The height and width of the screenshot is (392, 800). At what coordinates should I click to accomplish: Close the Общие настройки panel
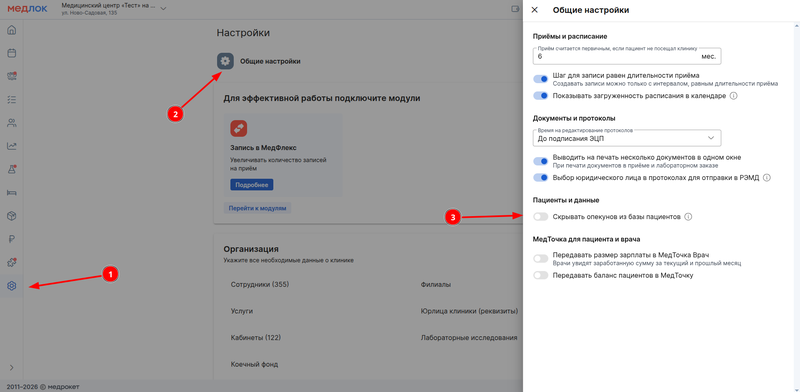(535, 10)
